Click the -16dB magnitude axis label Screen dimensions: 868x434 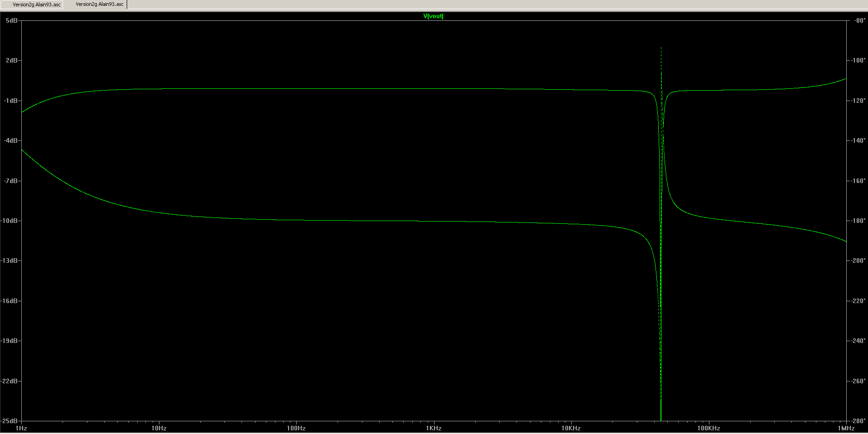[x=10, y=301]
